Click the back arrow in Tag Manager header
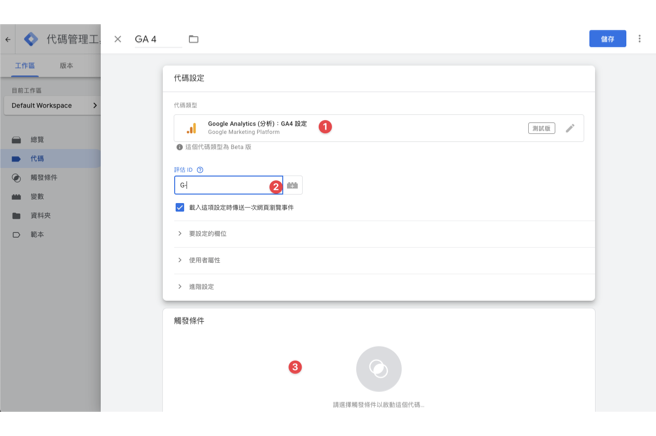 point(8,39)
